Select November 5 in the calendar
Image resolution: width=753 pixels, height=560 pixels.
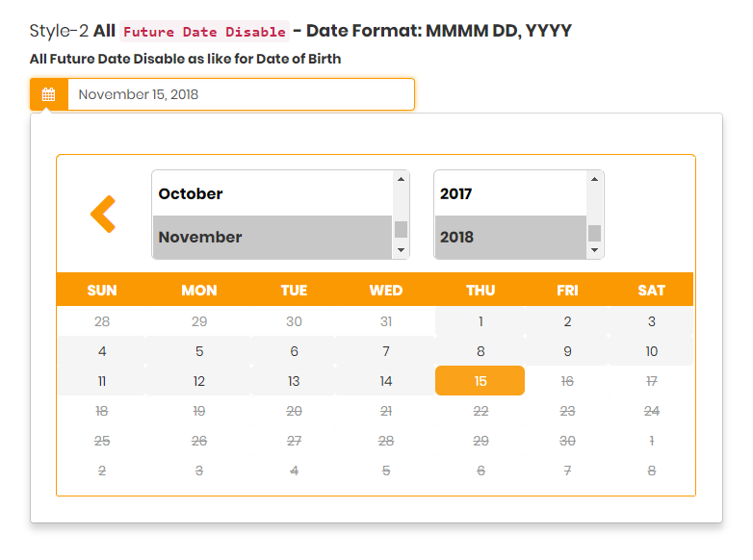[x=199, y=351]
